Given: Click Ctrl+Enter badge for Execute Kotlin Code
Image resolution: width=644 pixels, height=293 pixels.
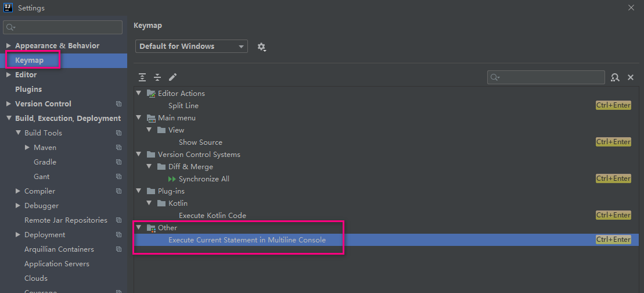Looking at the screenshot, I should coord(613,215).
